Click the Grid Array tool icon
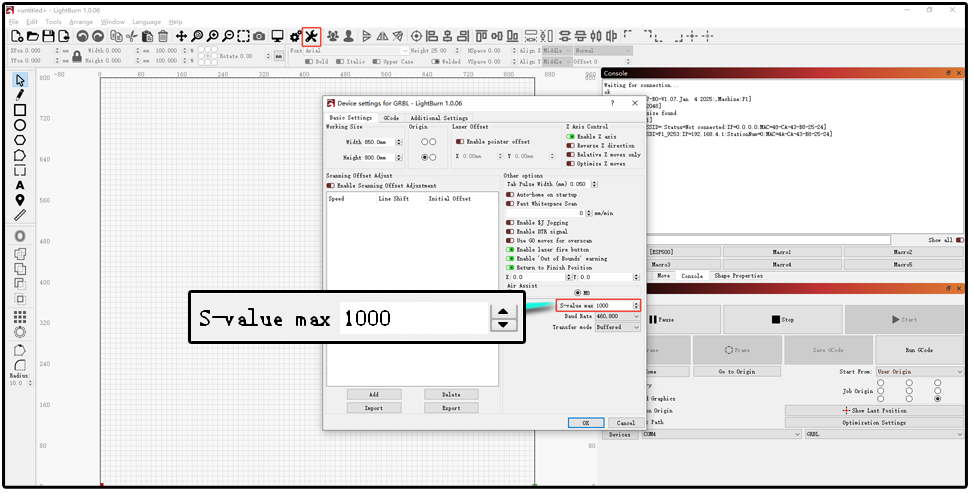The image size is (972, 493). tap(20, 317)
